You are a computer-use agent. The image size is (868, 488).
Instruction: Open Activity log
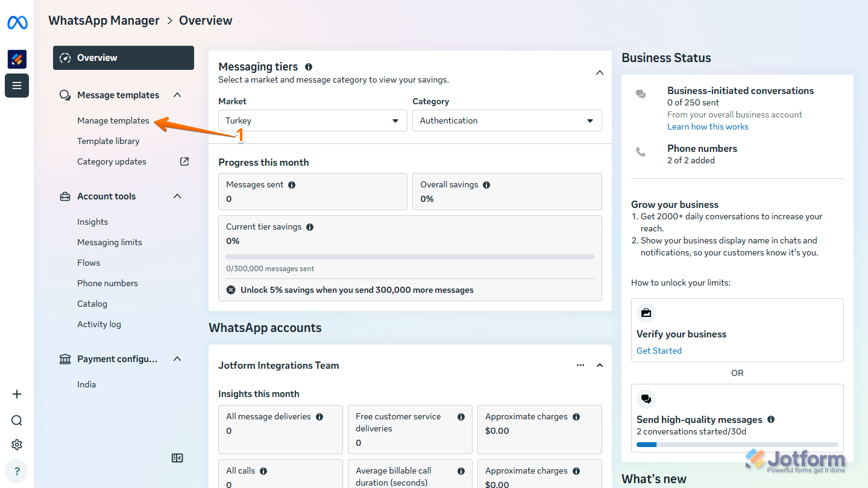point(99,324)
